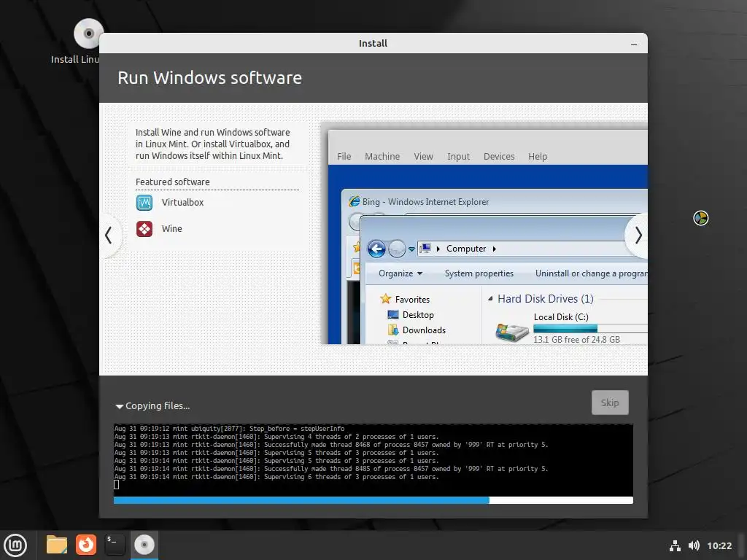
Task: Open the volume tray icon
Action: 694,545
